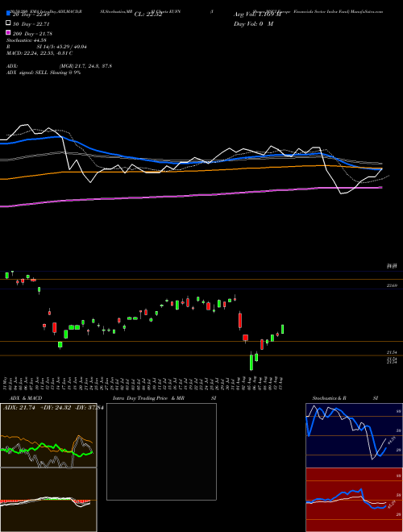The width and height of the screenshot is (403, 532).
Task: Click the 'ADX signal: SELL Slowing @ 9%' text
Action: point(44,73)
